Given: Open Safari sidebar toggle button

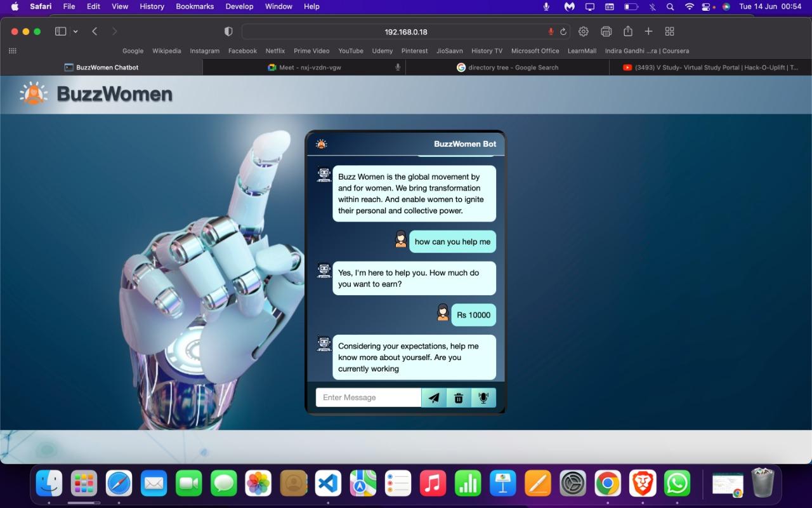Looking at the screenshot, I should pos(61,31).
